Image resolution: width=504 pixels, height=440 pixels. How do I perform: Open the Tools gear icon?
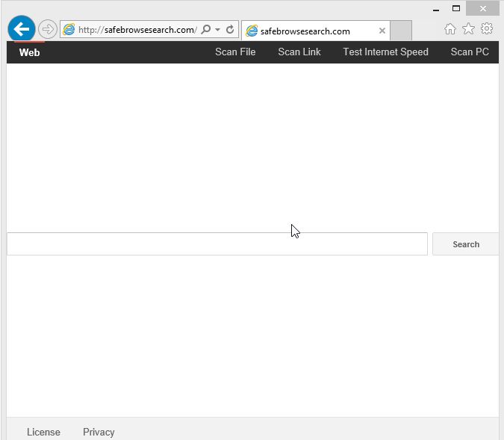(x=487, y=28)
